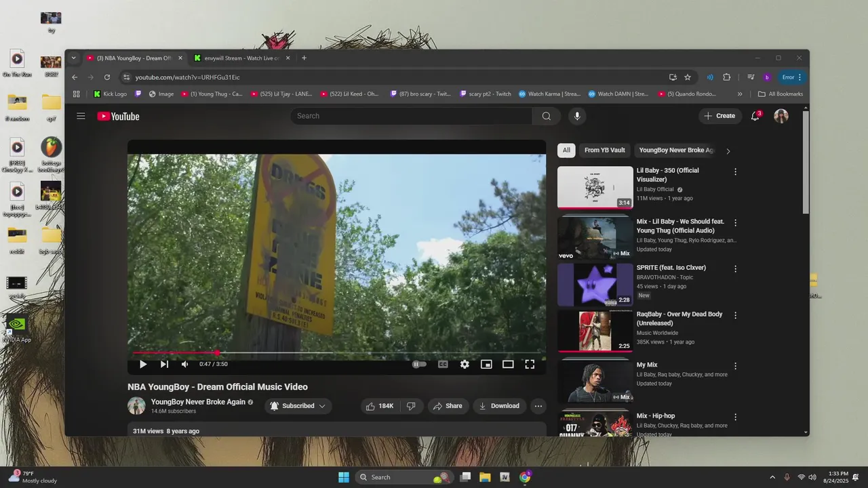
Task: Skip to the next video
Action: 164,364
